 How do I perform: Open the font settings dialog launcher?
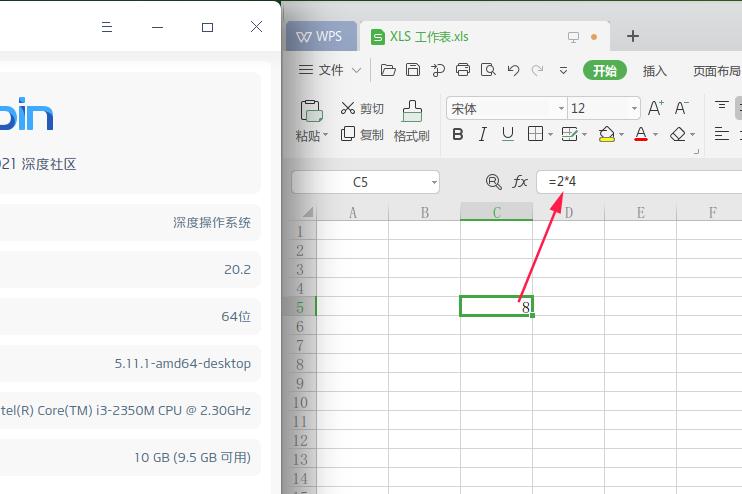click(696, 151)
